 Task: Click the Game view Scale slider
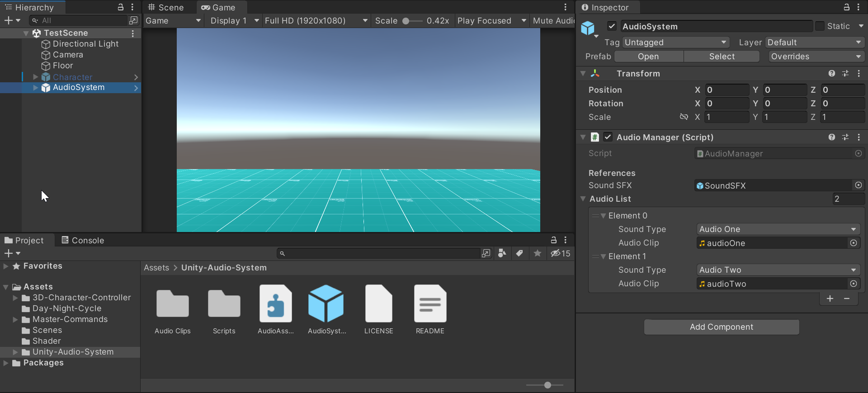click(x=412, y=21)
